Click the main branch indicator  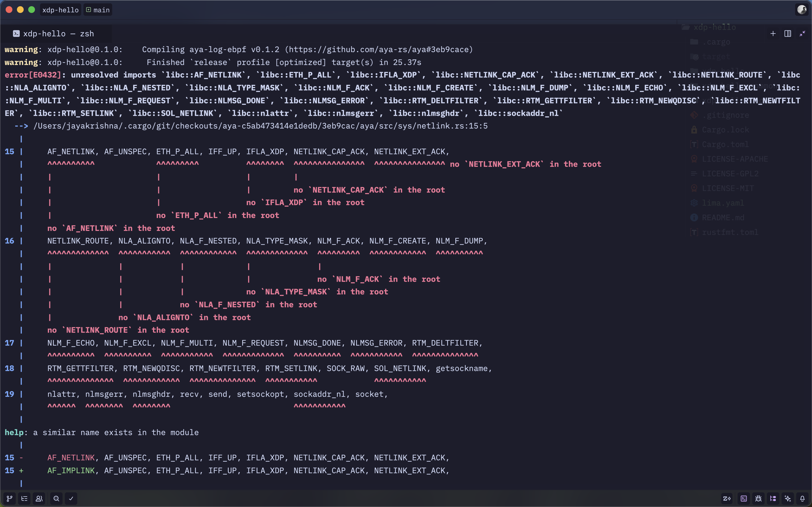coord(97,10)
